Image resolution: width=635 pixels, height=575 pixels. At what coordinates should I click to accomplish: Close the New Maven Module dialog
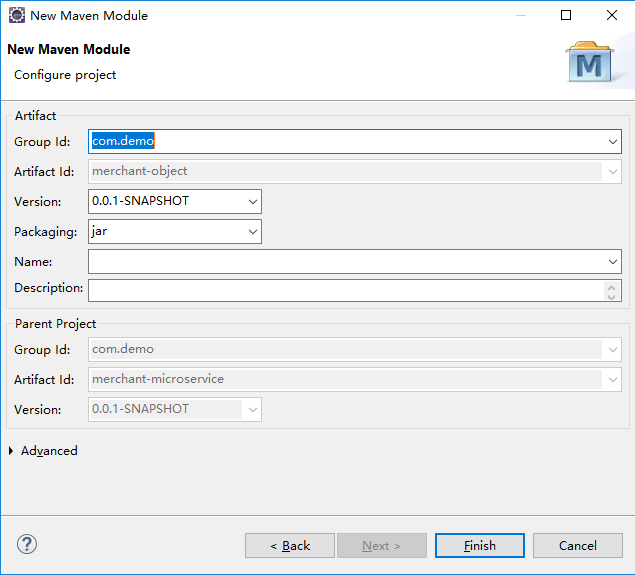tap(612, 15)
